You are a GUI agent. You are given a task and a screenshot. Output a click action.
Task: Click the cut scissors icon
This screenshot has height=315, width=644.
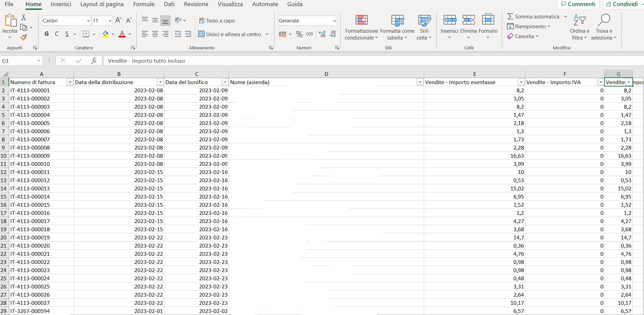coord(24,17)
